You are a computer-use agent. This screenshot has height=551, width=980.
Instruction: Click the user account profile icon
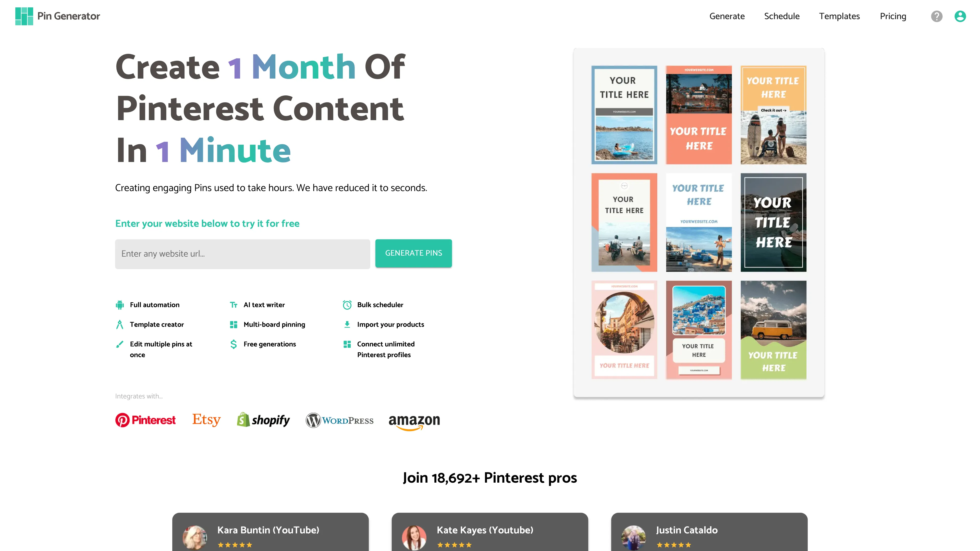[959, 16]
